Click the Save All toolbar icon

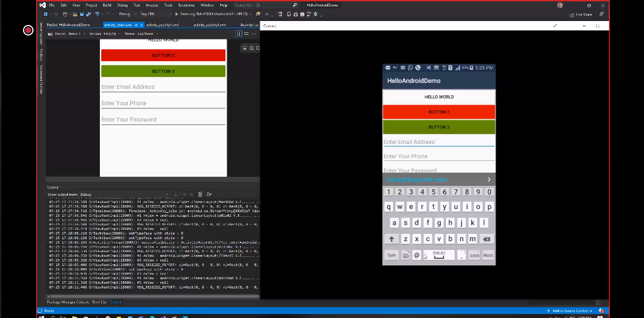point(88,14)
